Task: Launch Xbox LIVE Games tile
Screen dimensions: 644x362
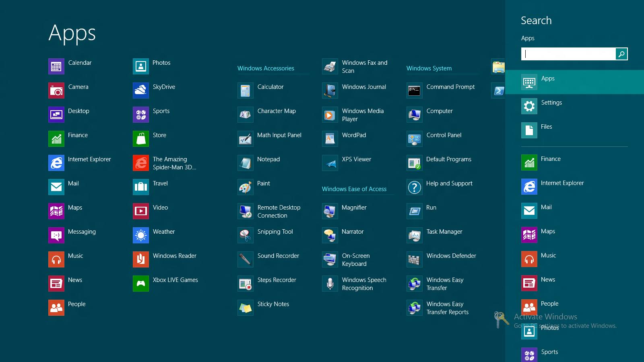Action: click(141, 284)
